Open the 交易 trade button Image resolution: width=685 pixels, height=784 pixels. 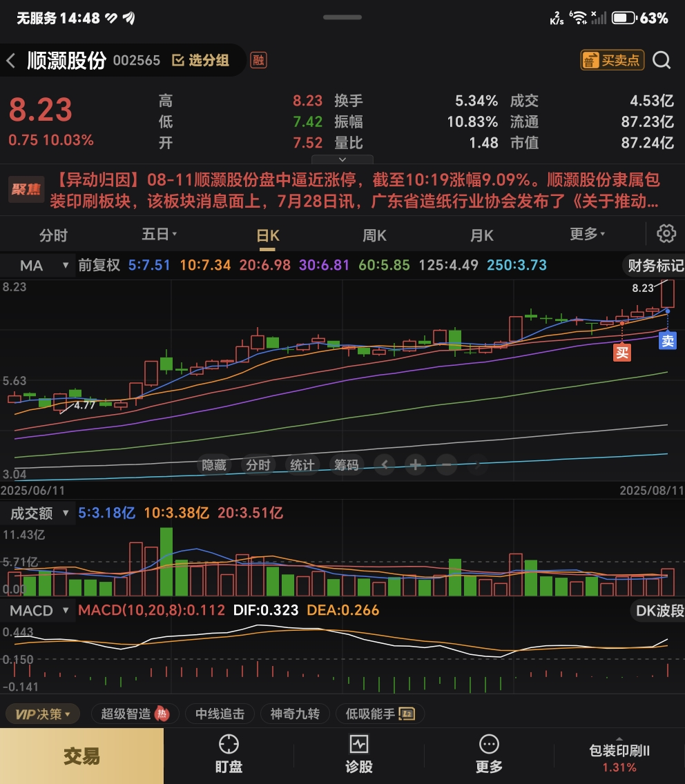(81, 756)
